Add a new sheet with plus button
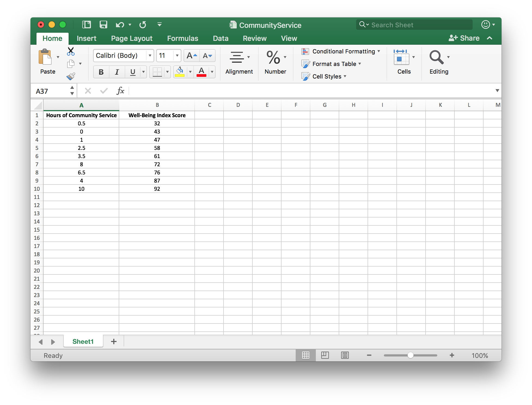 114,341
